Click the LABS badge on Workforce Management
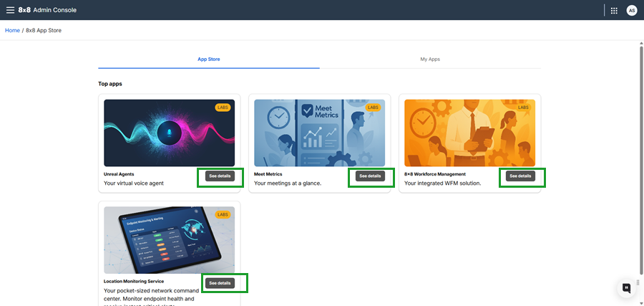644x306 pixels. (x=524, y=107)
